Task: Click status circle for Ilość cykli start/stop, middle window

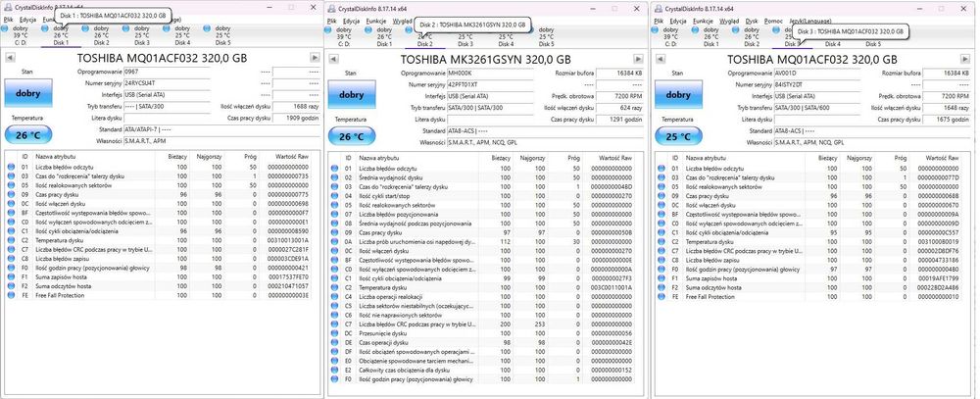Action: (x=334, y=196)
